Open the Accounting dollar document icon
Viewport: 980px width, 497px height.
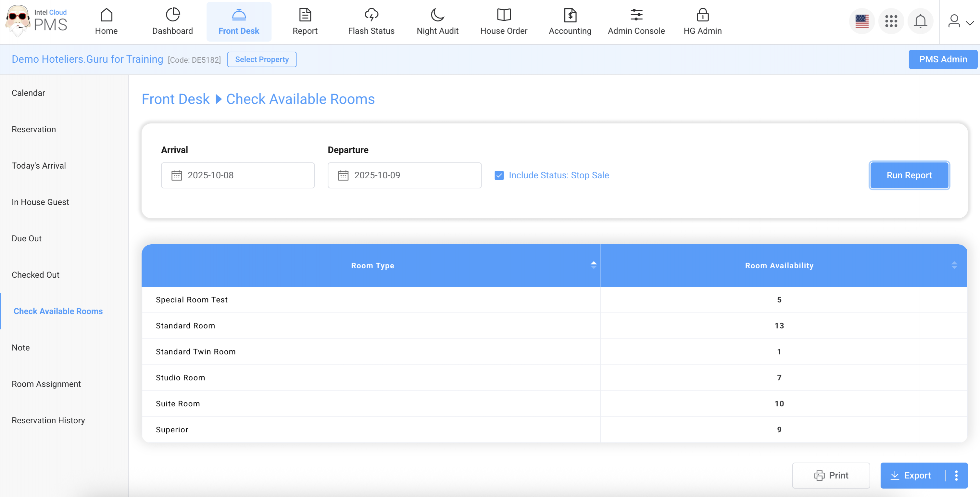(x=570, y=15)
